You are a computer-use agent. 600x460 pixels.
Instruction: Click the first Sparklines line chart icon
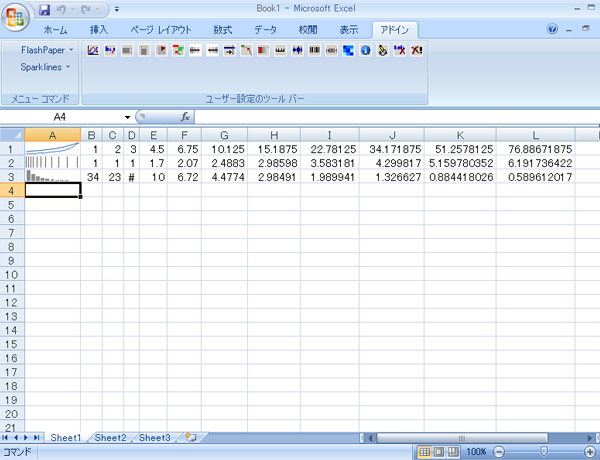[x=93, y=49]
